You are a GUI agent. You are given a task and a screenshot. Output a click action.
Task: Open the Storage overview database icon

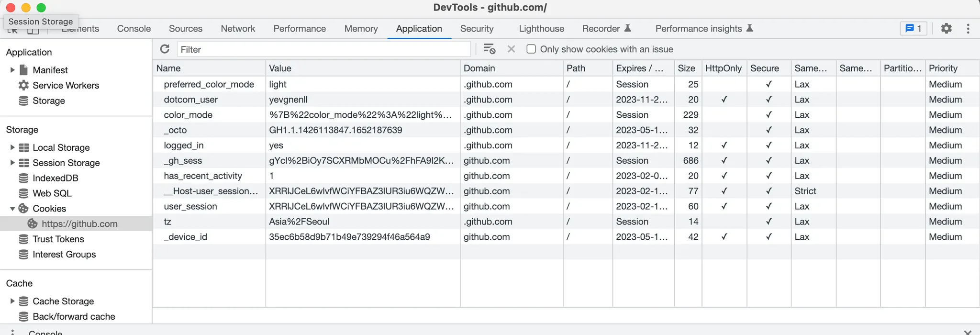23,100
